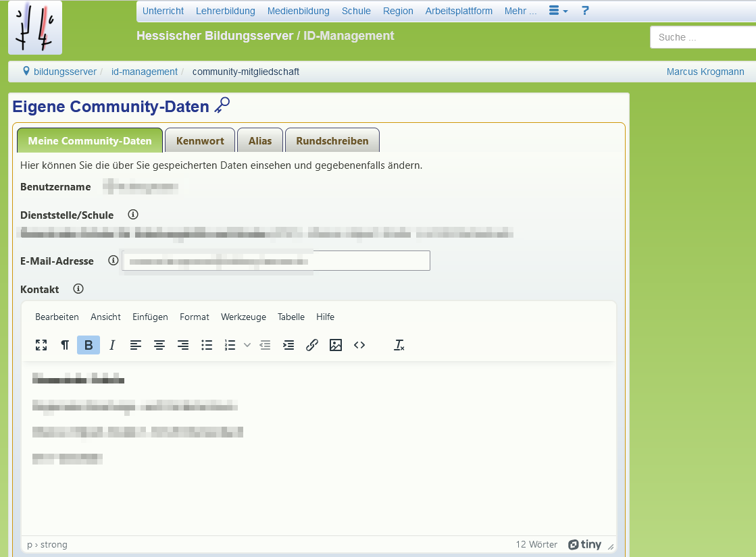
Task: Open Marcus Krogmann user link
Action: coord(705,72)
